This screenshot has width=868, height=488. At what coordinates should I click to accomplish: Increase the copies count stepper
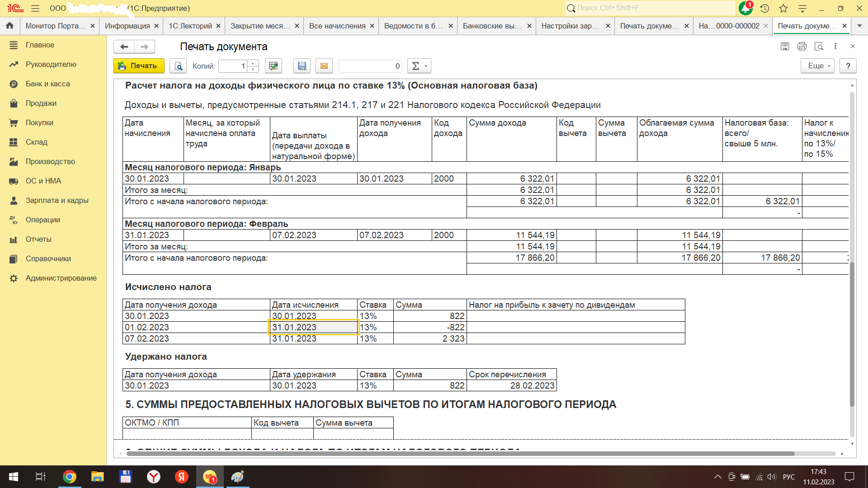pos(253,63)
